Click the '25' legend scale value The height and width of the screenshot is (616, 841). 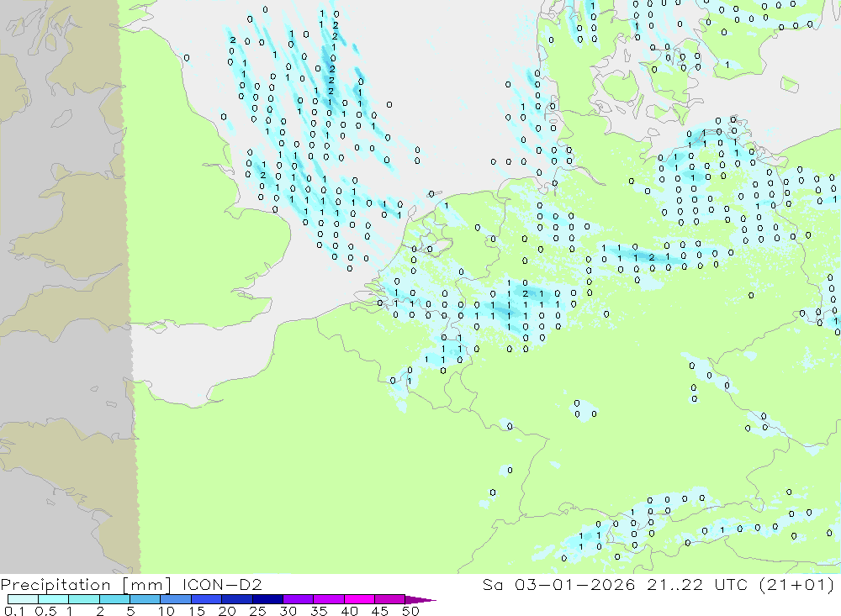point(257,611)
